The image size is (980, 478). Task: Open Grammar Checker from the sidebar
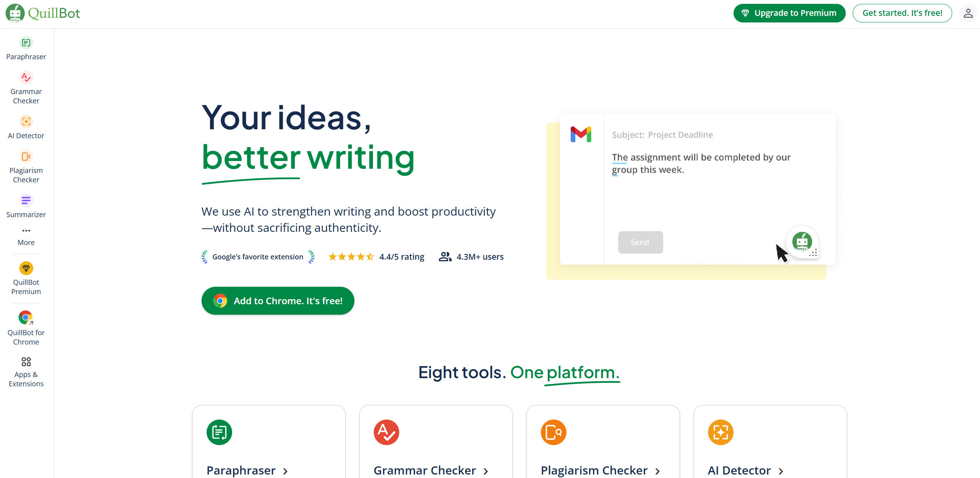(x=26, y=78)
